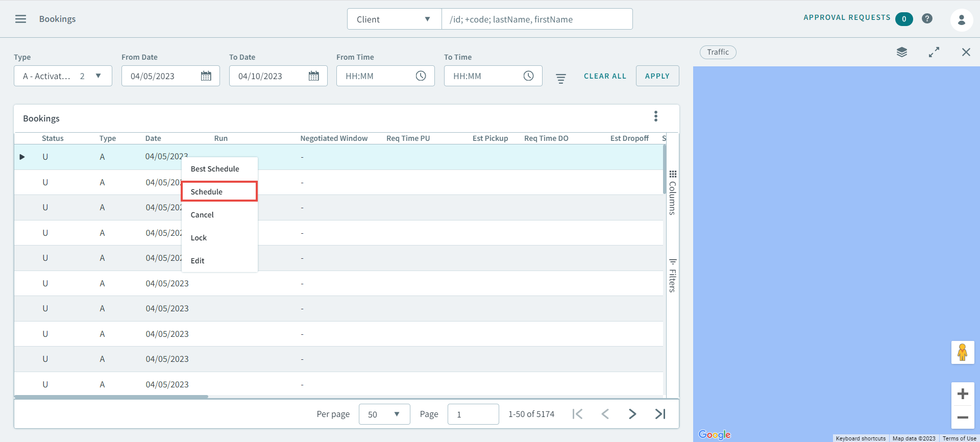Viewport: 980px width, 442px height.
Task: Open the help question mark icon
Action: 927,19
